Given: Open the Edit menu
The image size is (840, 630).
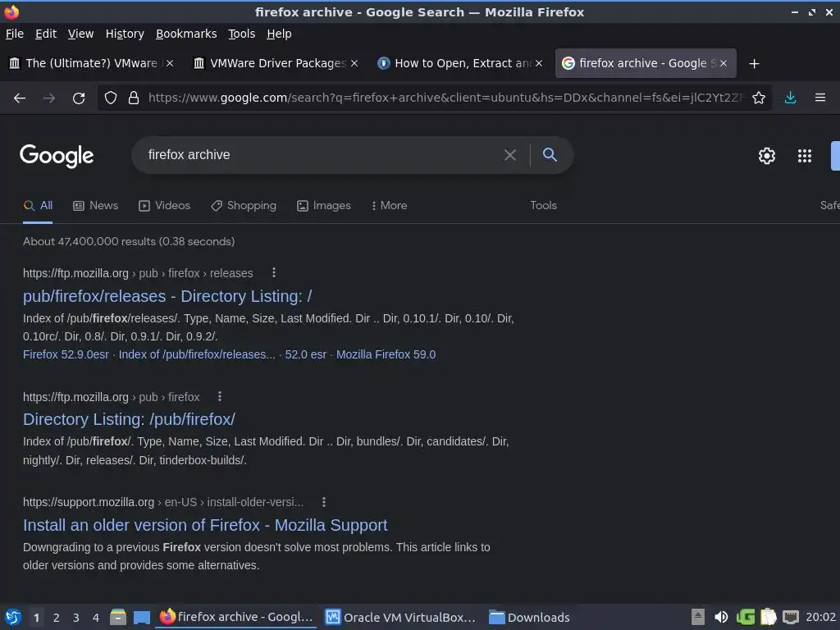Looking at the screenshot, I should pyautogui.click(x=46, y=34).
